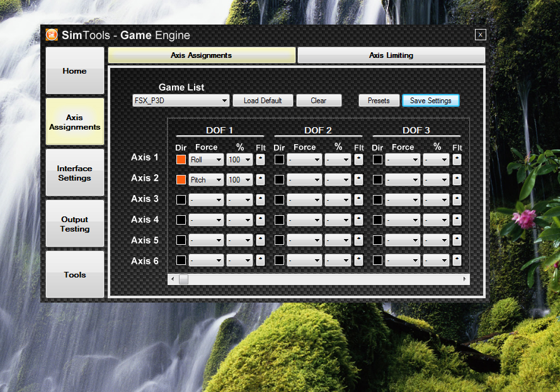Open Flt filter for Axis 6 DOF 1
This screenshot has height=392, width=560.
(x=261, y=260)
